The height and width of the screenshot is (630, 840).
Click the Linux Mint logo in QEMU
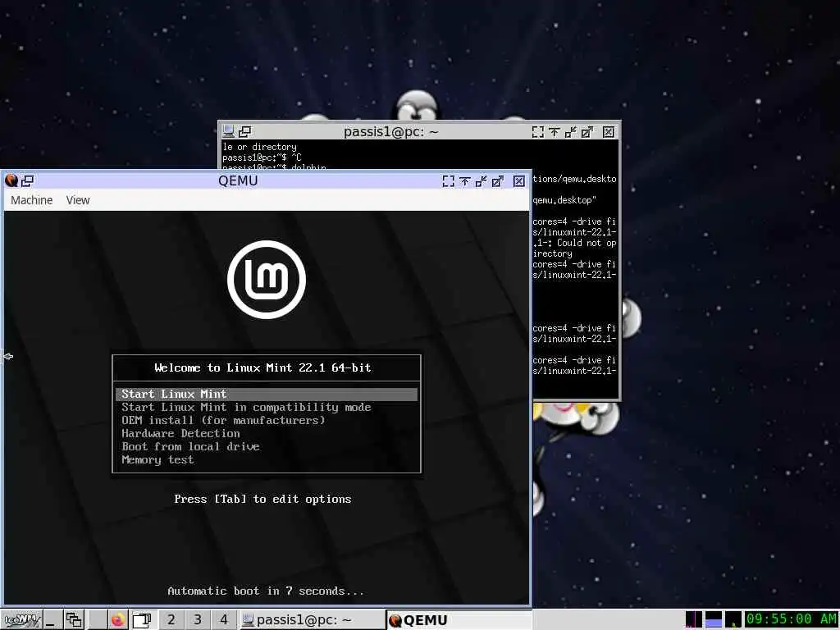tap(267, 279)
